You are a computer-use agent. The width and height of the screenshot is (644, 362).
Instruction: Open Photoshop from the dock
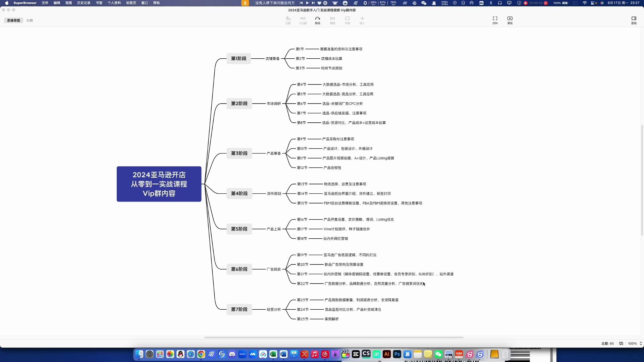(x=397, y=354)
